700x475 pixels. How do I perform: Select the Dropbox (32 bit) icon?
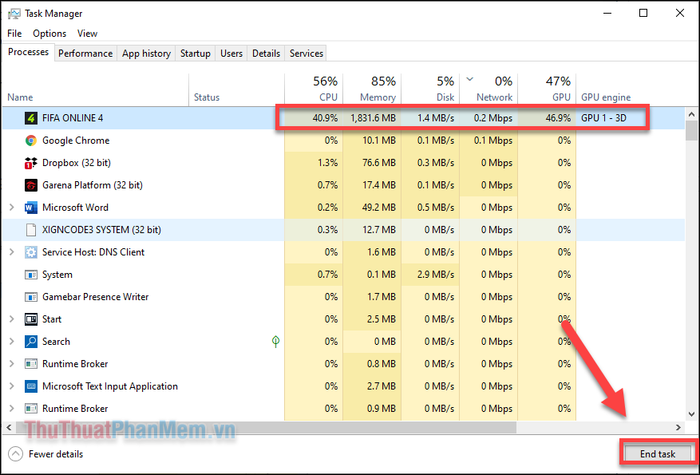click(x=31, y=163)
